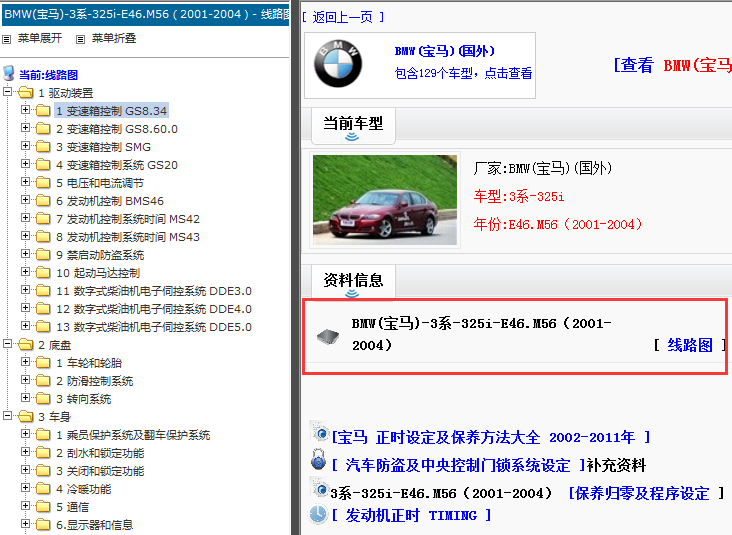Image resolution: width=732 pixels, height=535 pixels.
Task: Collapse the 1 驱动装置 tree node
Action: click(8, 93)
